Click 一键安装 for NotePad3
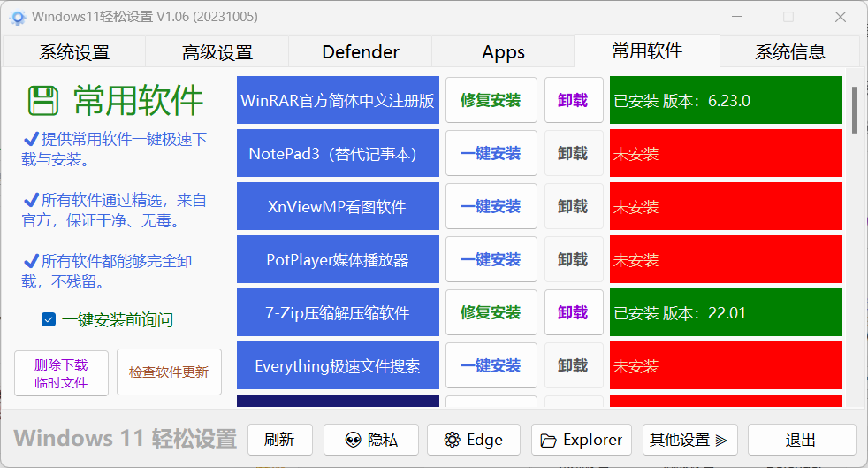Viewport: 868px width, 468px height. [x=491, y=153]
